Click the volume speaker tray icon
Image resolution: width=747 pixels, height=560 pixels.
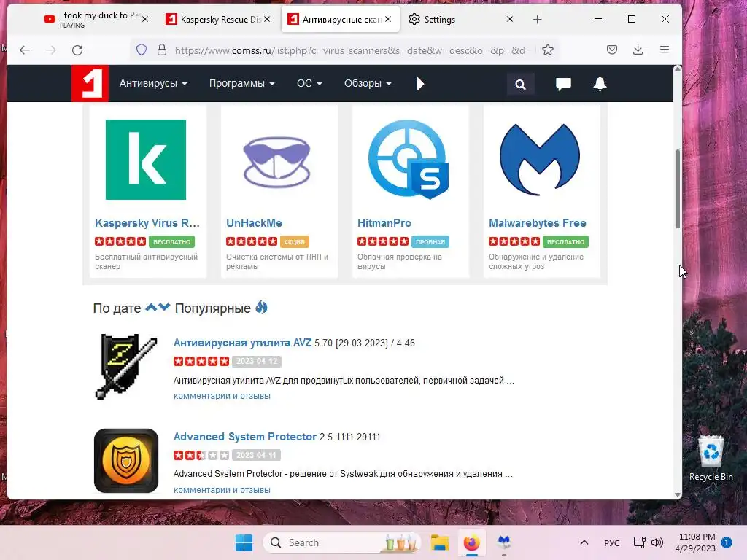pyautogui.click(x=657, y=542)
